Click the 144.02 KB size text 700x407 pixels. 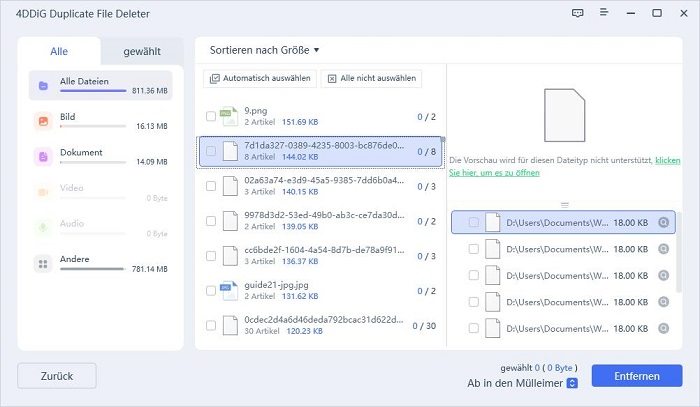tap(300, 157)
